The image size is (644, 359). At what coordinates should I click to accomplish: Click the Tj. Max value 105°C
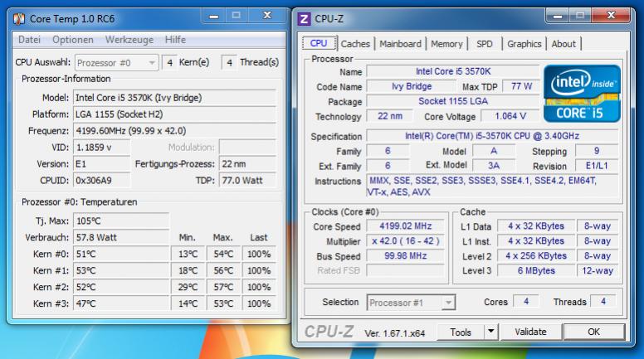click(x=121, y=221)
